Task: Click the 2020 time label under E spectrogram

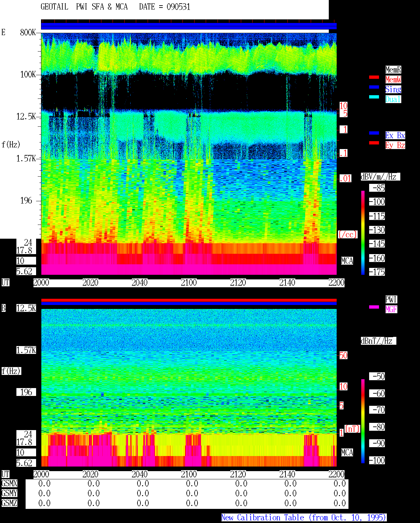Action: click(90, 283)
